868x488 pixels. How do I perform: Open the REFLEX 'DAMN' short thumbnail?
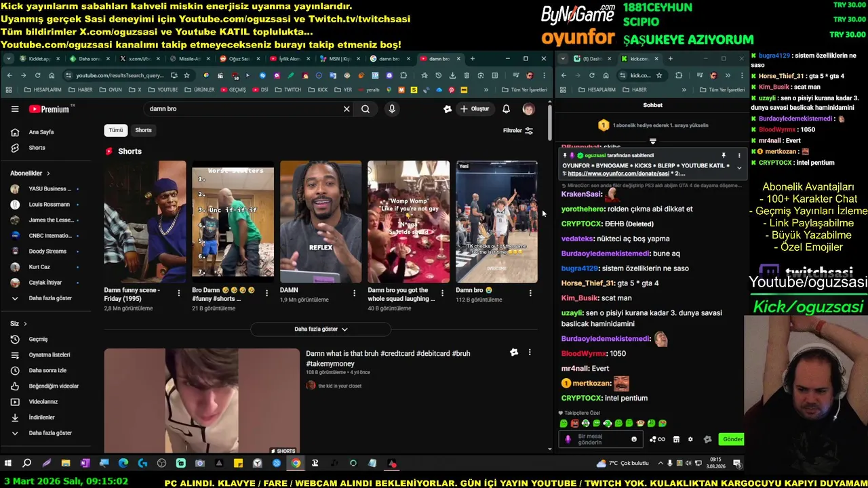321,222
